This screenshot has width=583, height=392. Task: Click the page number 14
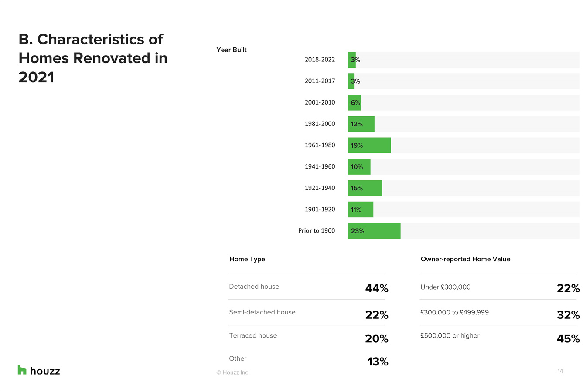click(560, 371)
